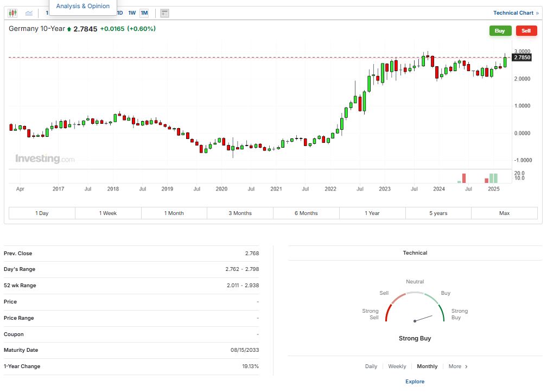Switch technical summary to Daily tab
Screen dimensions: 547x392
pos(371,366)
